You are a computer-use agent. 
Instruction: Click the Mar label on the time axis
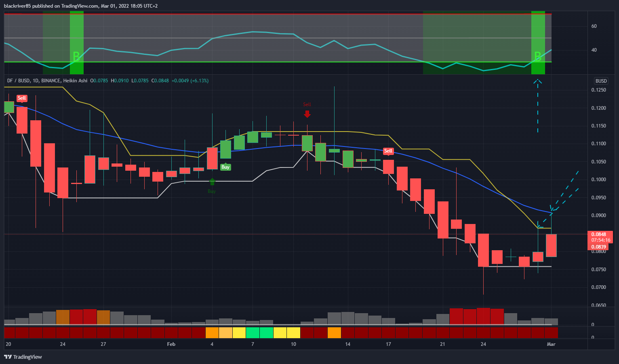click(x=551, y=344)
